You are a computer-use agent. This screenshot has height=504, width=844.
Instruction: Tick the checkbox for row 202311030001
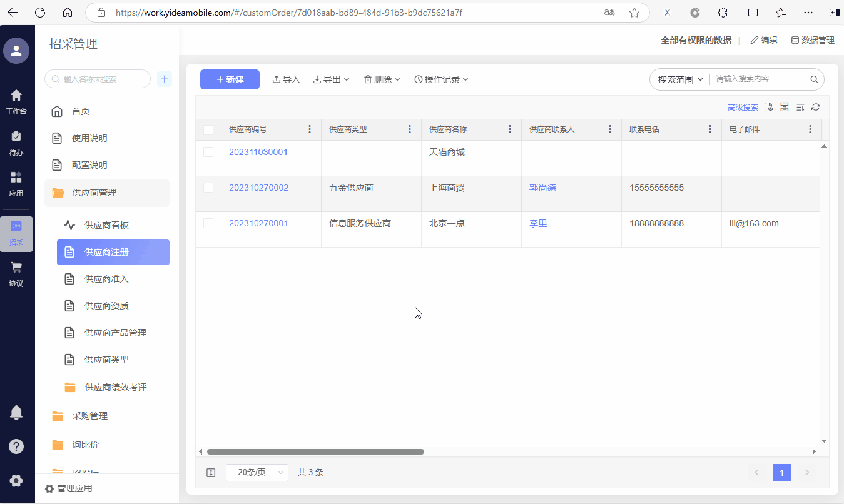(208, 152)
